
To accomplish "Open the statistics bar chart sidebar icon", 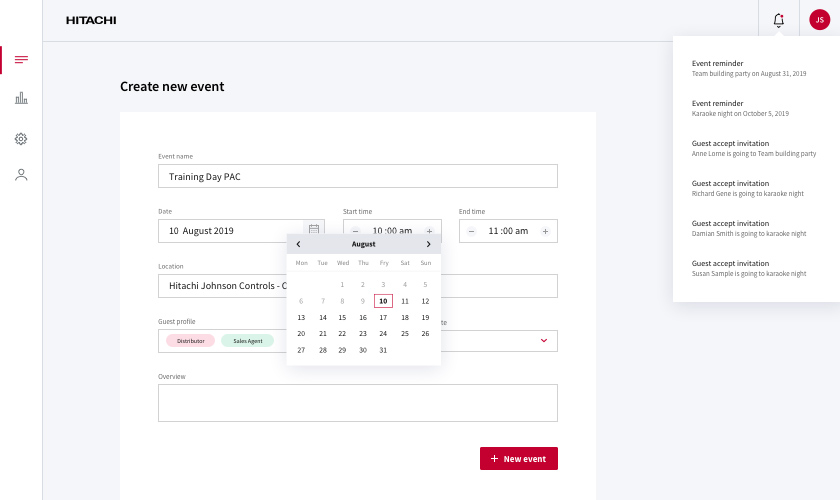I will (x=21, y=98).
